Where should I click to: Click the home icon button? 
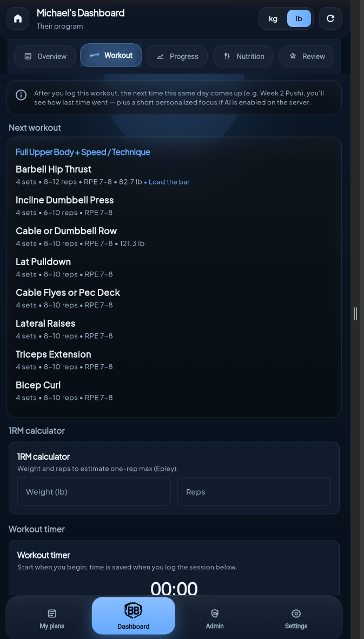coord(18,18)
